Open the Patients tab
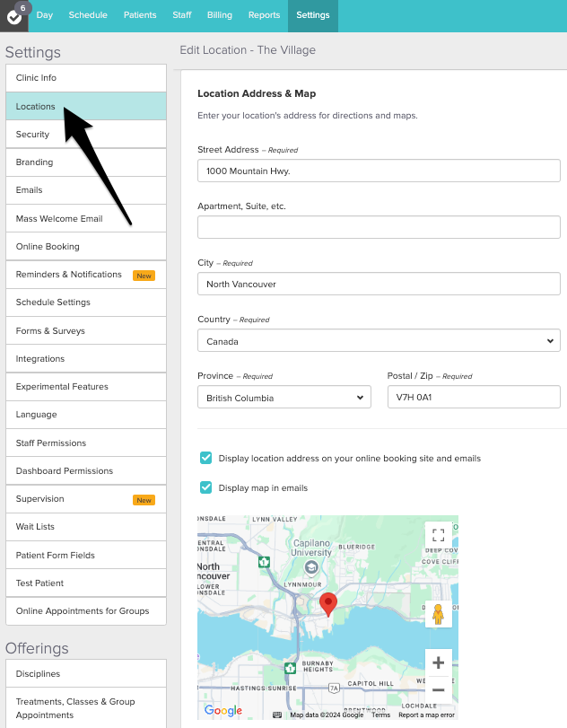567x728 pixels. [x=140, y=15]
